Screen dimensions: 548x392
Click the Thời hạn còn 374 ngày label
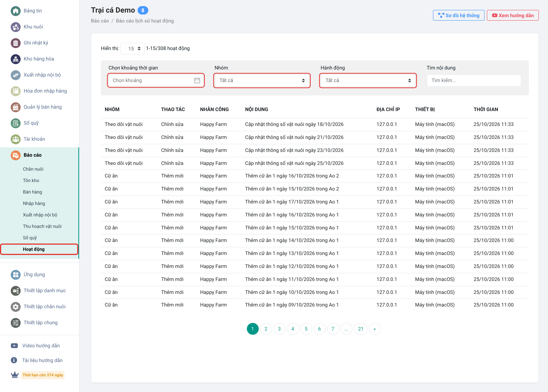click(43, 375)
